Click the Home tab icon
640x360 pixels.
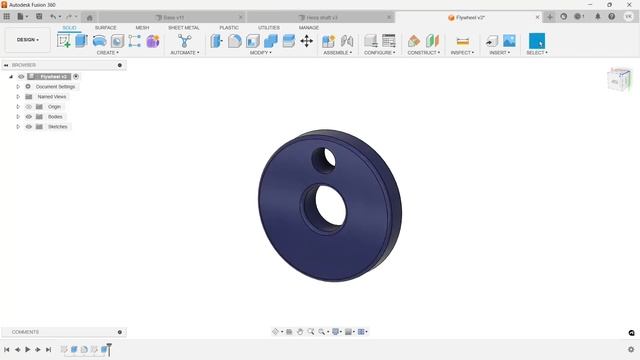(x=90, y=17)
